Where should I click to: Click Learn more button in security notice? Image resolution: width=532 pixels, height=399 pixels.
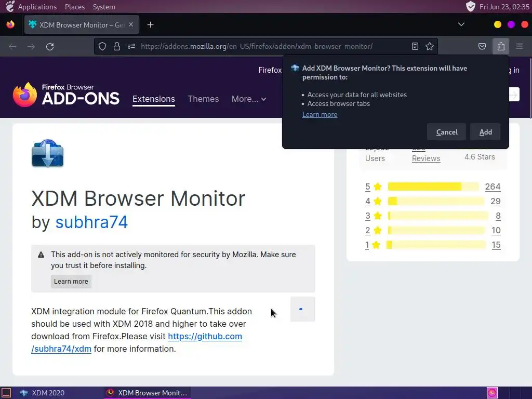point(71,282)
